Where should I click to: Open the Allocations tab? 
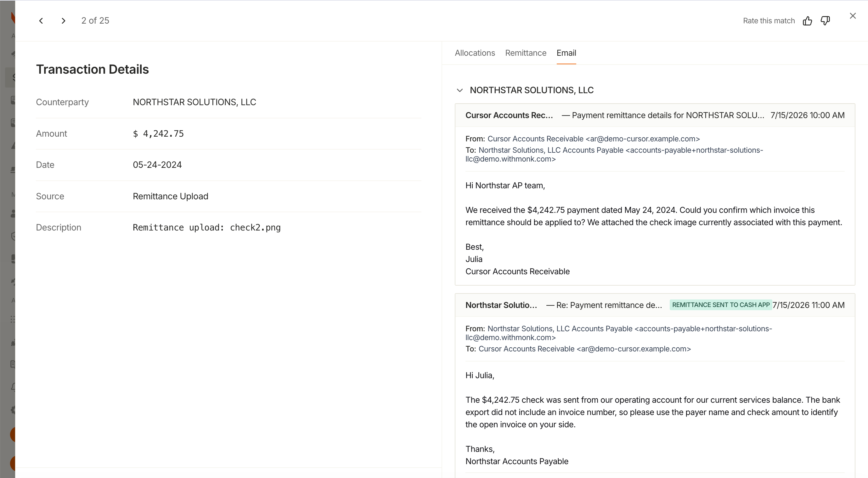pos(475,53)
